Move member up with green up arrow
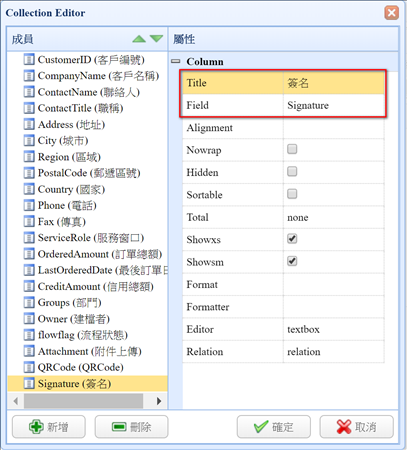407x450 pixels. point(139,39)
